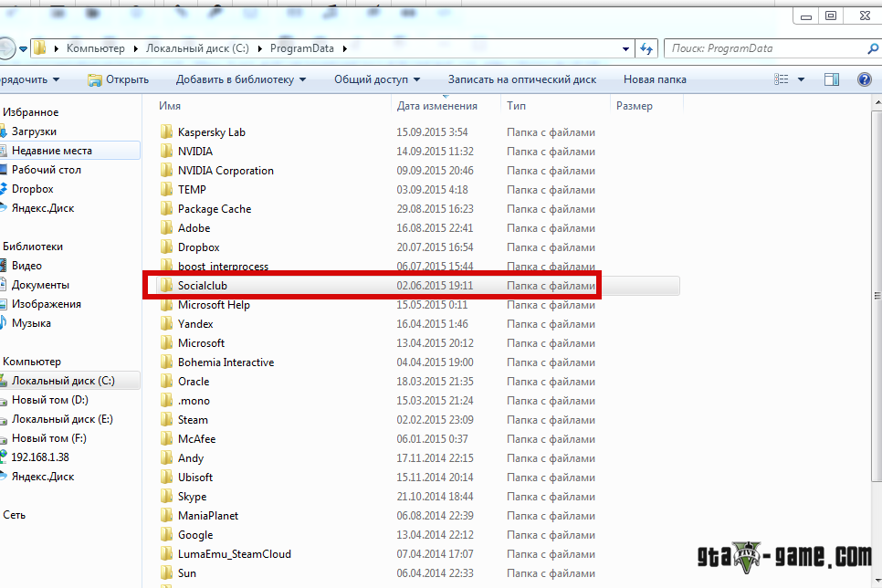This screenshot has width=882, height=588.
Task: Click Открыть toolbar button
Action: point(118,79)
